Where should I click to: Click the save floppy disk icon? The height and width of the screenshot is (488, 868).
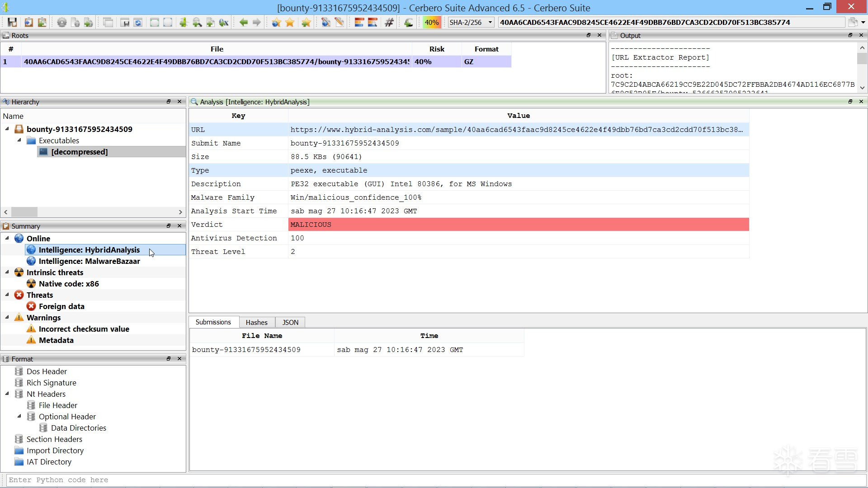[12, 22]
